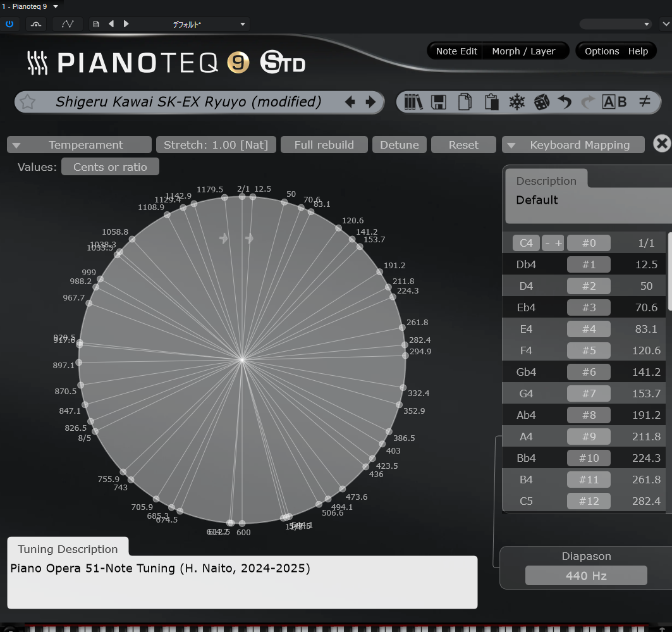This screenshot has height=632, width=672.
Task: Compare settings with the A/B icon
Action: [614, 101]
